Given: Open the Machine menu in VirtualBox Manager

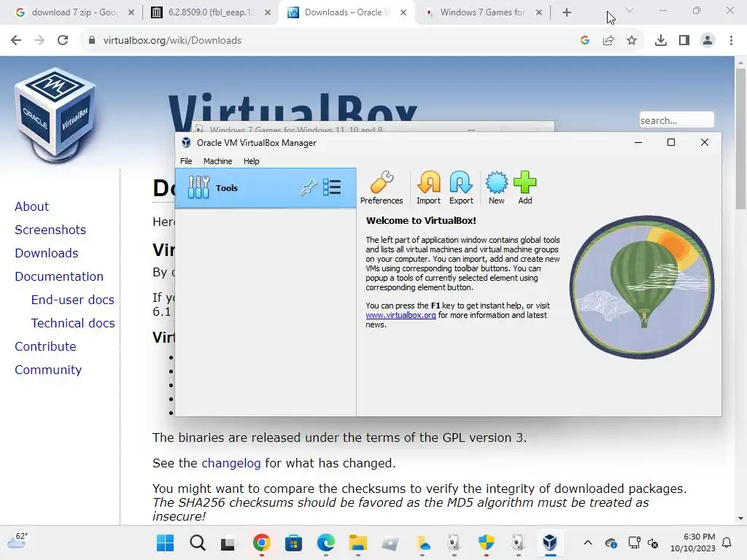Looking at the screenshot, I should tap(217, 161).
